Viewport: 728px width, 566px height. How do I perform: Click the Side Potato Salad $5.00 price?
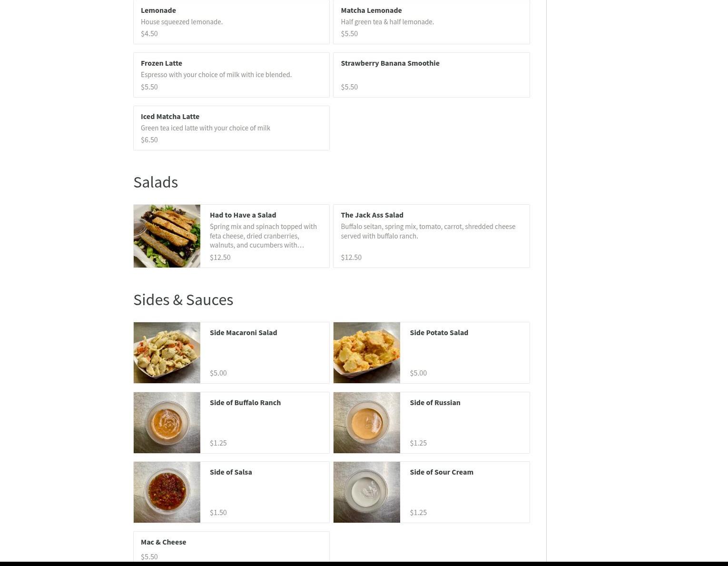click(418, 373)
